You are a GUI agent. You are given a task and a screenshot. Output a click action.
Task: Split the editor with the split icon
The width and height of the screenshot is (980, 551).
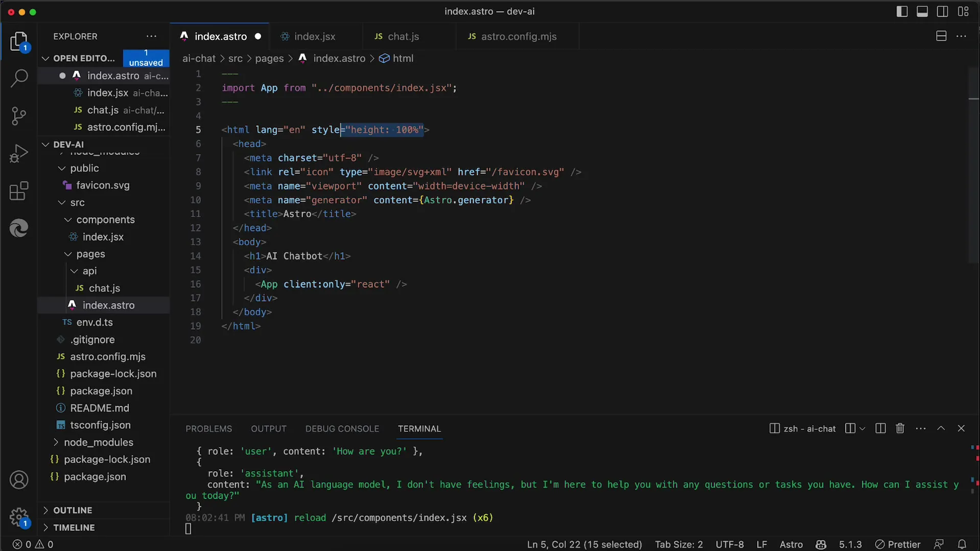941,36
